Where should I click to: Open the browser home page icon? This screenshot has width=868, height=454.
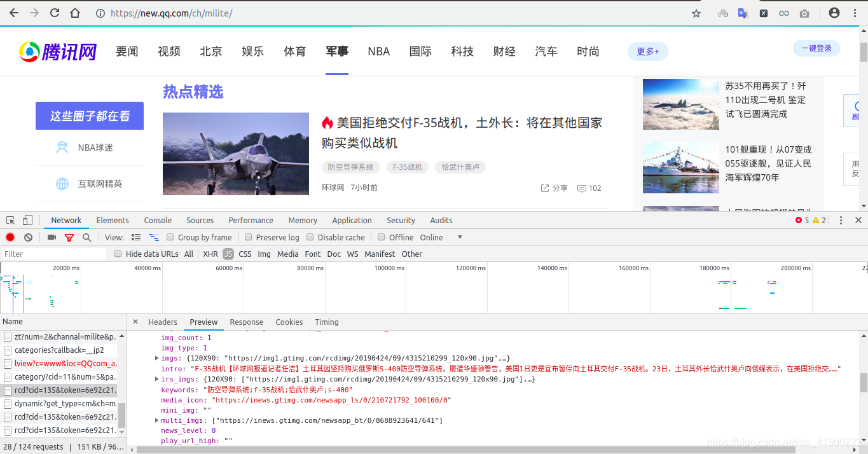pos(75,13)
